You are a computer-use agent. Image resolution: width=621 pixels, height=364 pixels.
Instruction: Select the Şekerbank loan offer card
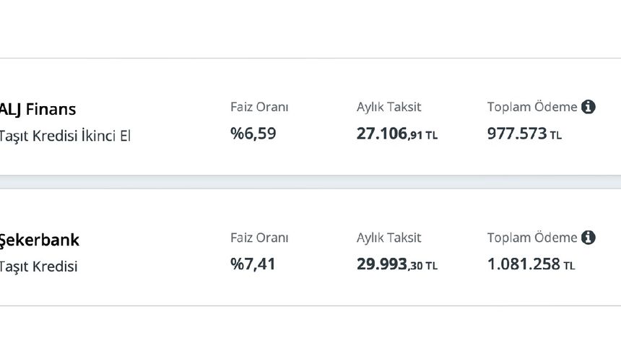tap(310, 248)
